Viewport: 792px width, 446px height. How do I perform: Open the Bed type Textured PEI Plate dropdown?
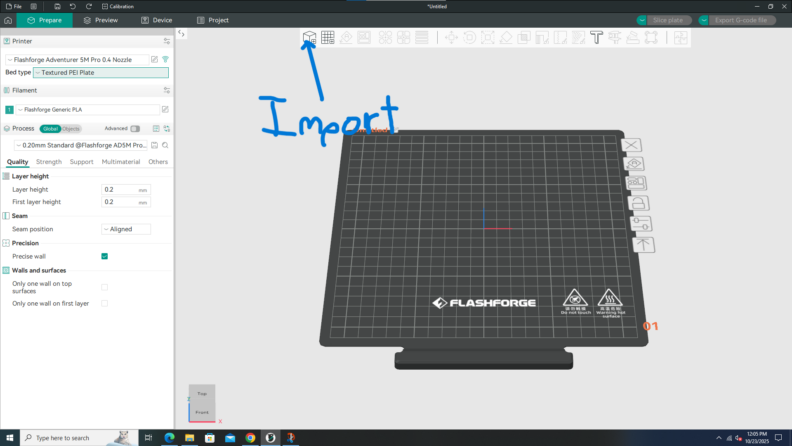101,73
